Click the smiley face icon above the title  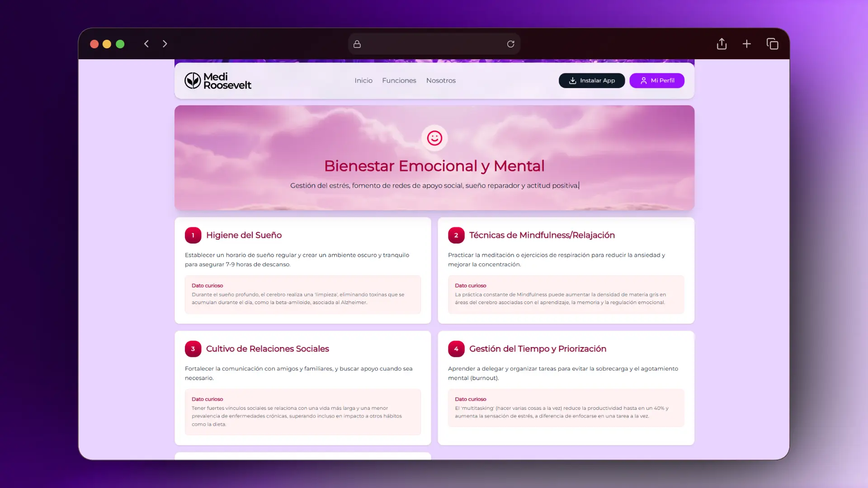pyautogui.click(x=434, y=138)
